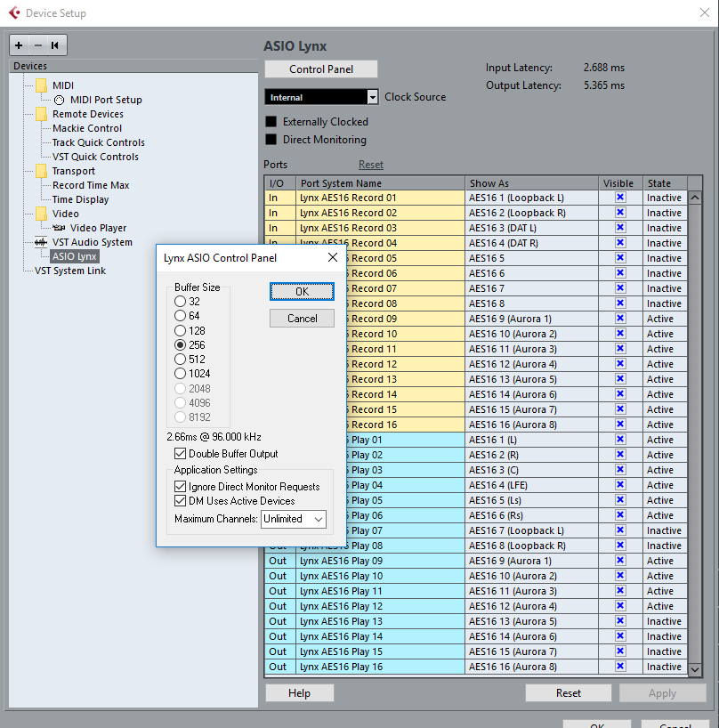Select buffer size 128
The height and width of the screenshot is (728, 719).
180,330
